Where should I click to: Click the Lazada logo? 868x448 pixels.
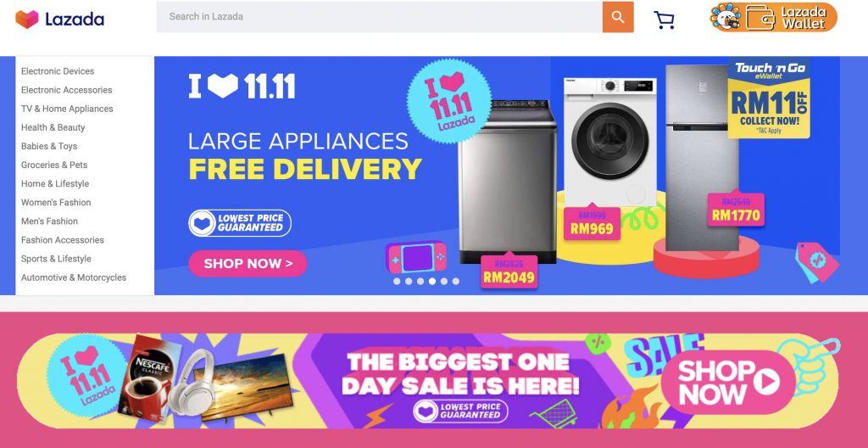point(59,20)
